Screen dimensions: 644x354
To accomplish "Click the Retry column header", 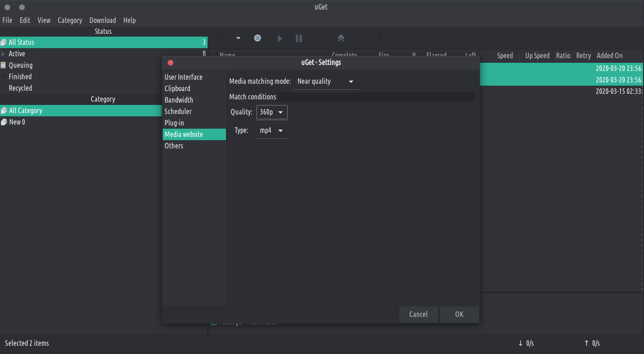I will 583,55.
